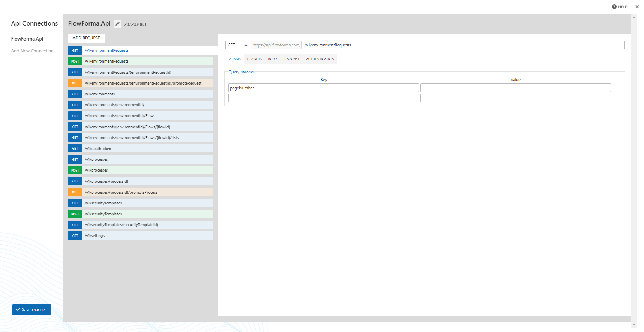Click the POST badge for /v1/securityTemplates
Viewport: 644px width, 332px height.
click(x=75, y=214)
